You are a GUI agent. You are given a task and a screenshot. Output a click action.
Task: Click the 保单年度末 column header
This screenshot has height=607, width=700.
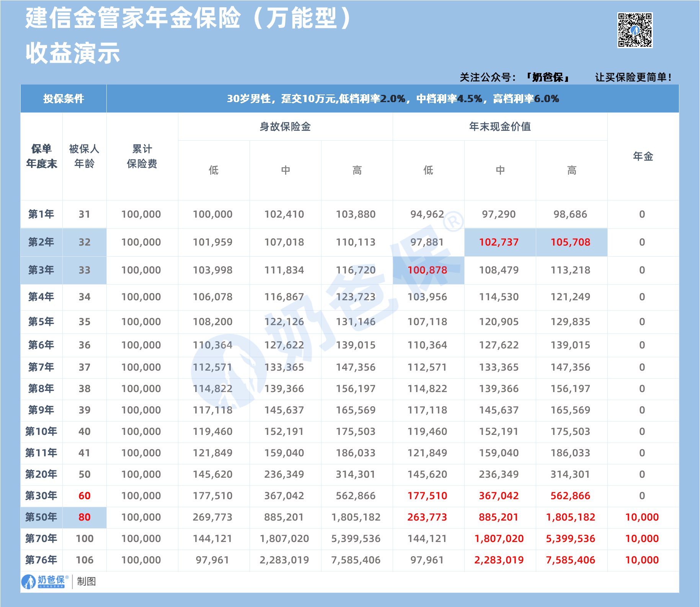click(x=41, y=156)
